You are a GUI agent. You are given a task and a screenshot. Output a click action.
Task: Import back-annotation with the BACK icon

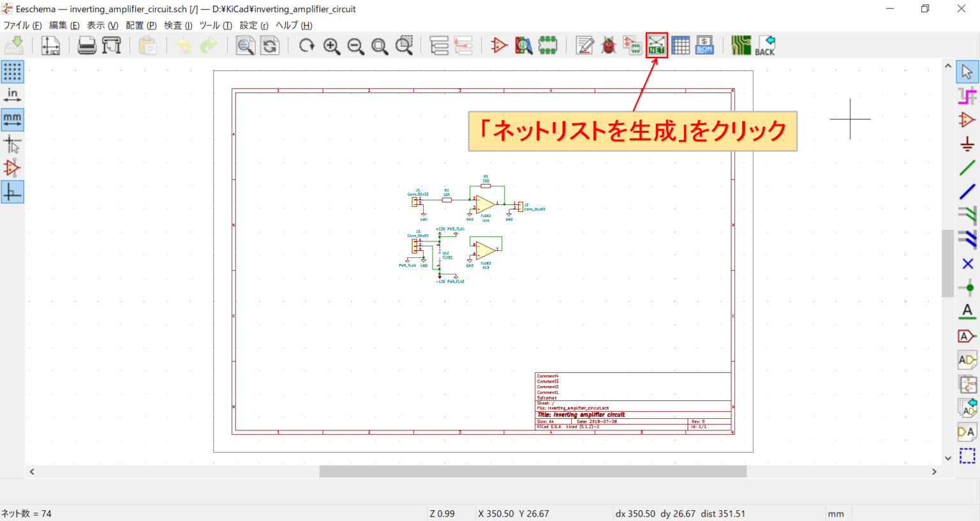(x=764, y=45)
